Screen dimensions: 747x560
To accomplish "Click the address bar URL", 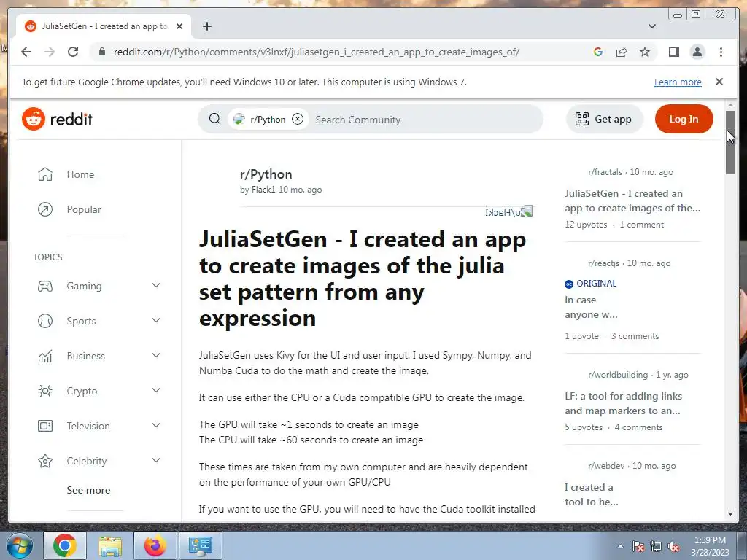I will tap(317, 52).
